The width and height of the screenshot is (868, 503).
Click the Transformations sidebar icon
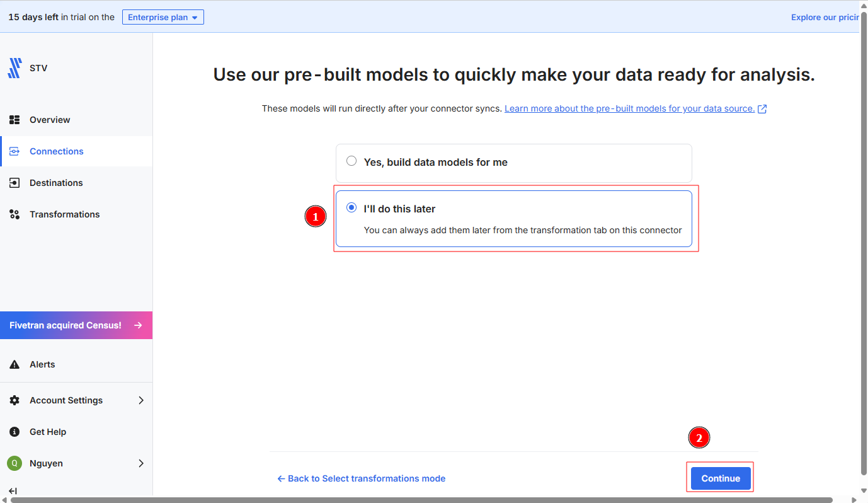point(14,214)
